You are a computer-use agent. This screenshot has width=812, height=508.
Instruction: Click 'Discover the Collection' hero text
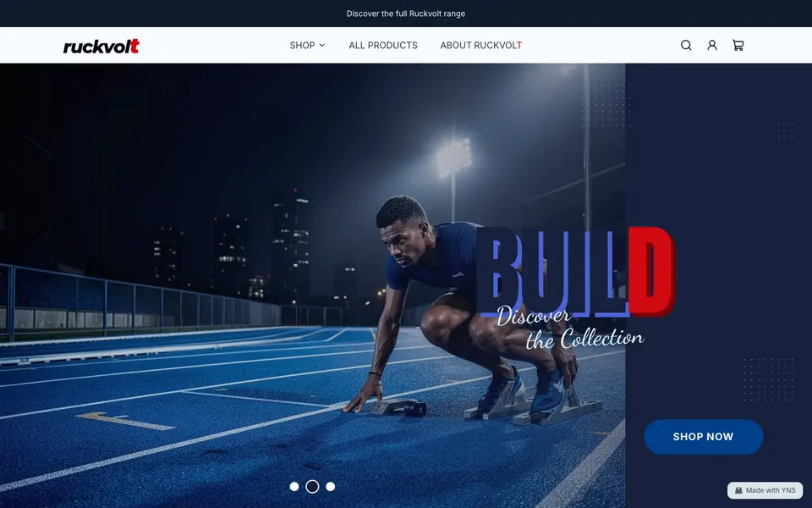570,329
